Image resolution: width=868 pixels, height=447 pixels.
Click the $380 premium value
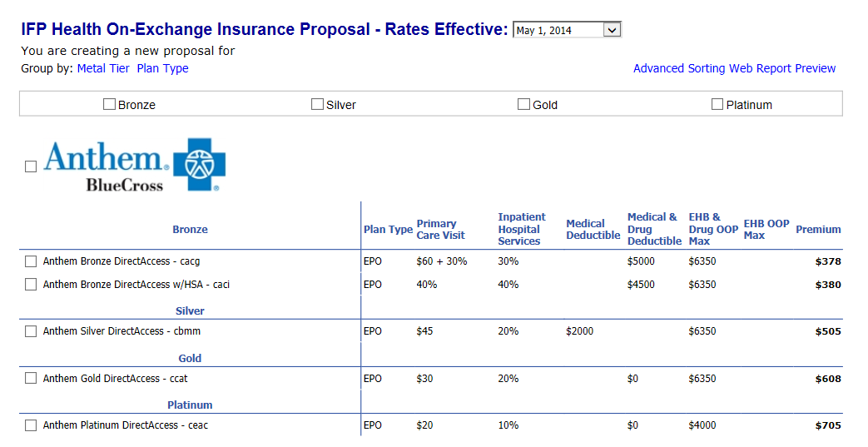click(828, 285)
